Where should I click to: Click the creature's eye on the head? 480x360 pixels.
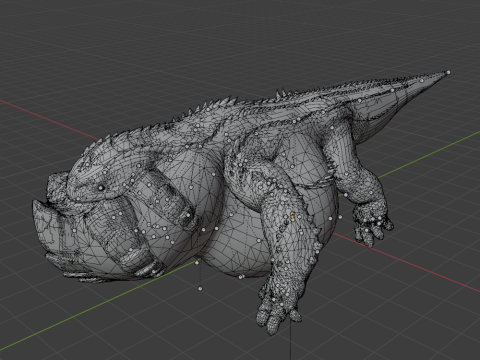101,188
